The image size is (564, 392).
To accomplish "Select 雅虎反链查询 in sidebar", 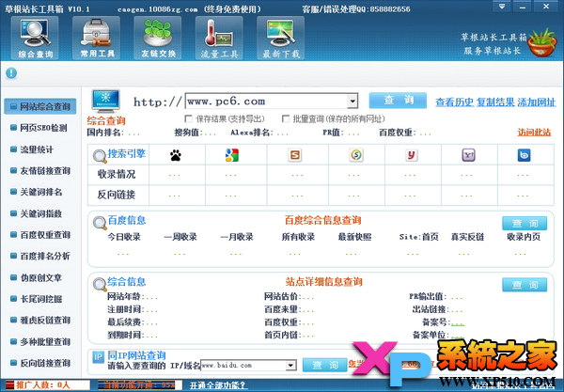I will pyautogui.click(x=40, y=320).
